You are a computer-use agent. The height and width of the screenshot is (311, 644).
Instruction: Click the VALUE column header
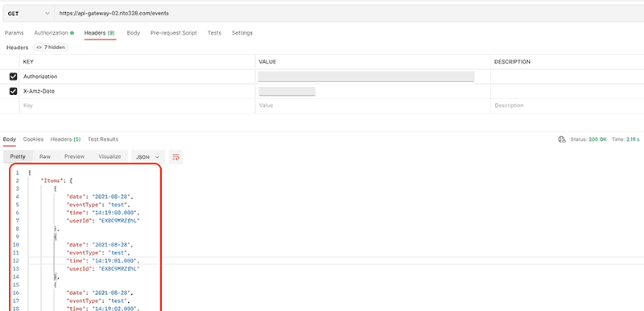(267, 61)
